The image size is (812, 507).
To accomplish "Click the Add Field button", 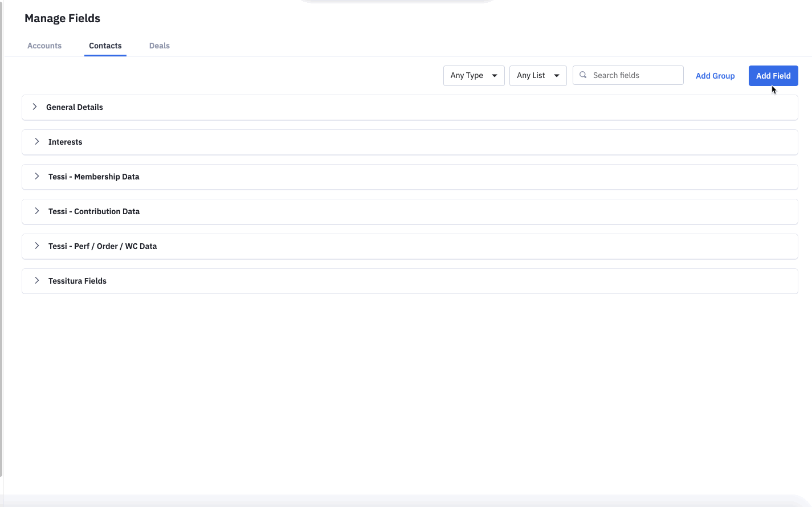I will [773, 76].
